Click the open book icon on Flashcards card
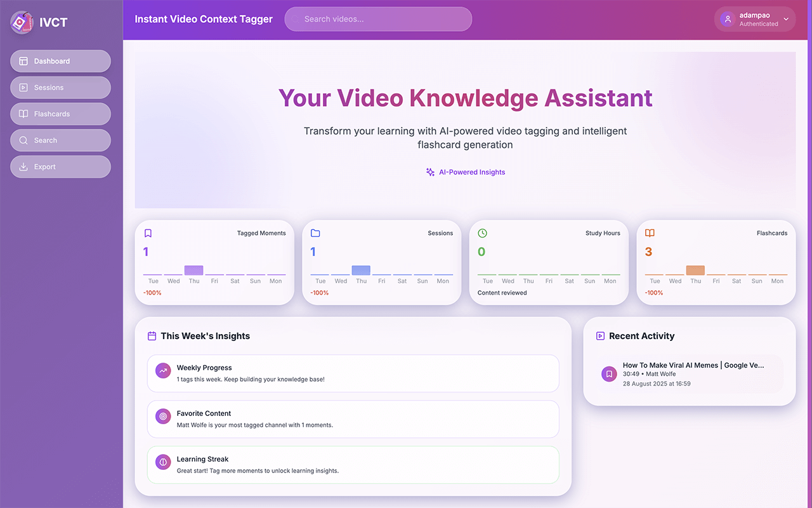This screenshot has height=508, width=812. [650, 233]
